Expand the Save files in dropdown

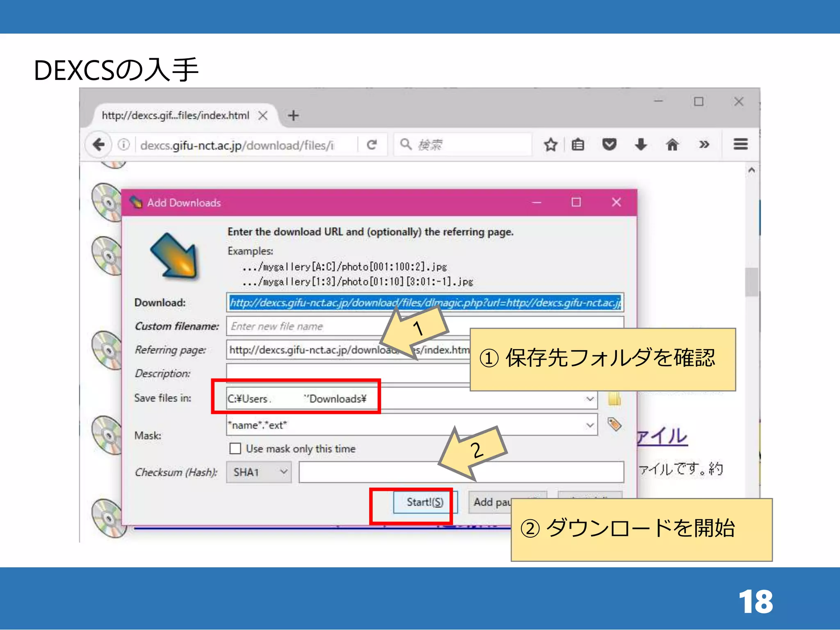pyautogui.click(x=589, y=399)
